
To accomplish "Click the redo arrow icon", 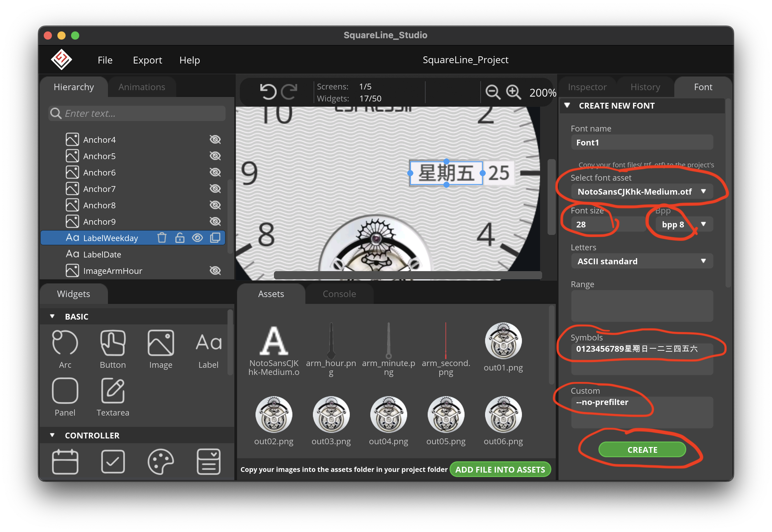I will pyautogui.click(x=289, y=92).
